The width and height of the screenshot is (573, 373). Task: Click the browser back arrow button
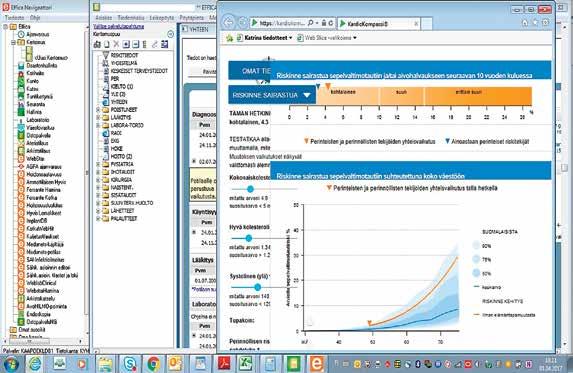tap(228, 23)
